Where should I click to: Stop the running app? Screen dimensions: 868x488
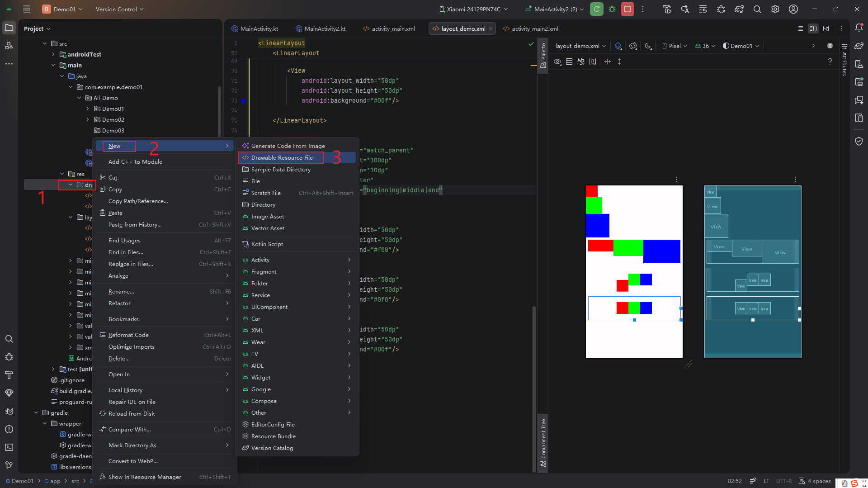click(627, 9)
